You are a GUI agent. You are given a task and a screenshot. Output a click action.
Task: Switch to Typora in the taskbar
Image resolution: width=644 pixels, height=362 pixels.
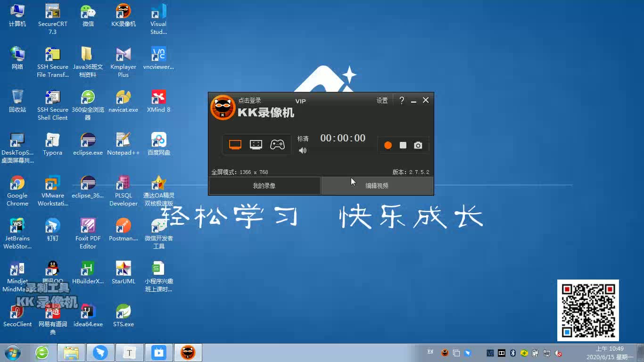[x=130, y=353]
